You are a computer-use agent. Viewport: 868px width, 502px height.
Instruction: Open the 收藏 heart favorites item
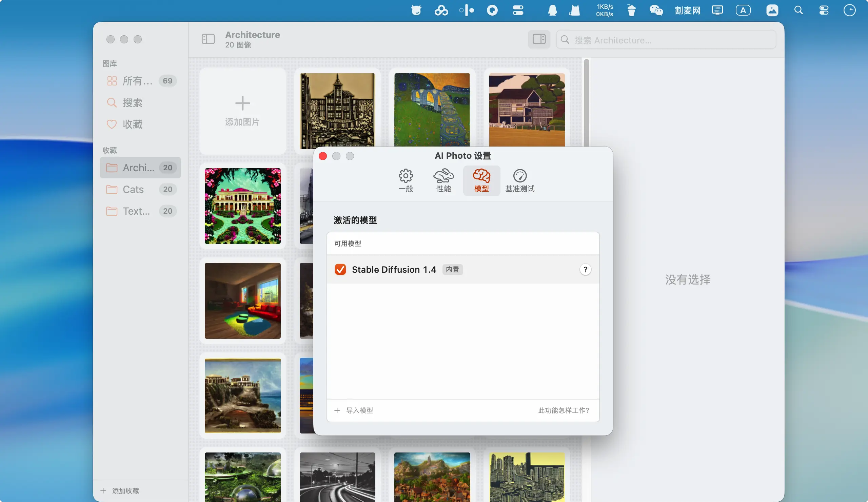coord(132,124)
